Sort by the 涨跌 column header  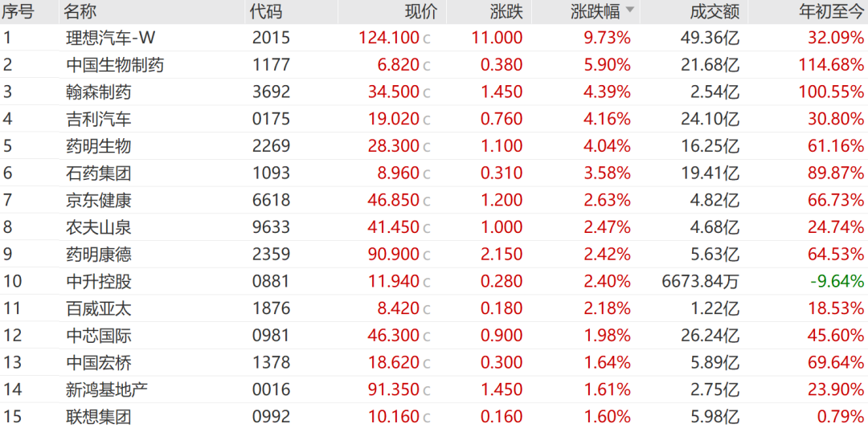tap(506, 10)
